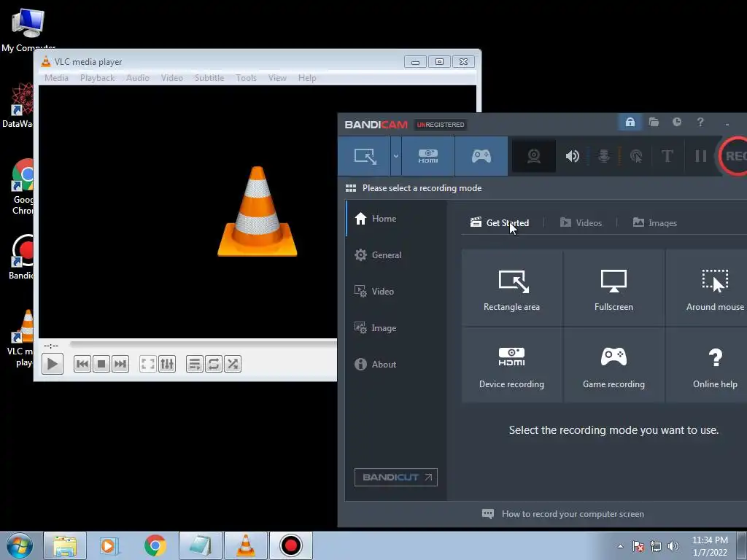Toggle VLC fullscreen video button
The height and width of the screenshot is (560, 747).
coord(148,365)
